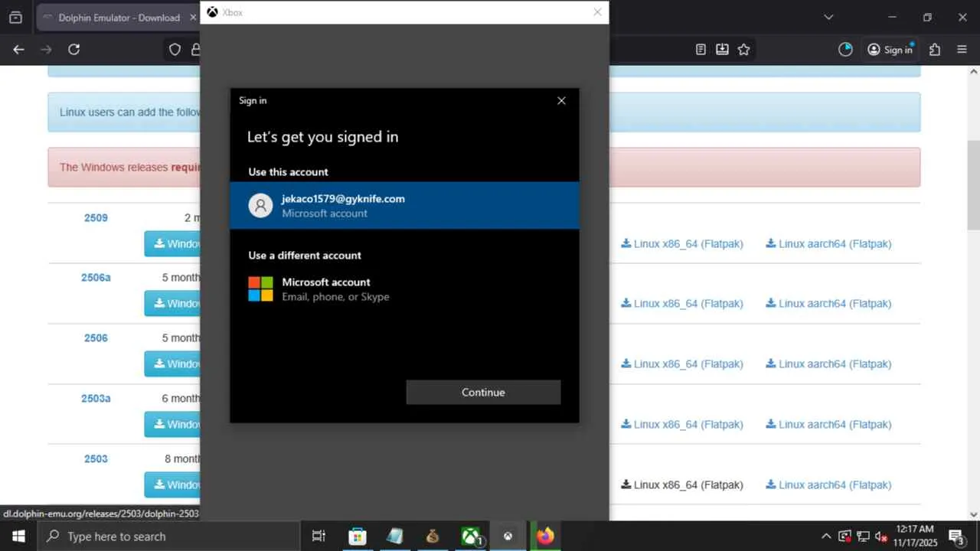Open the 2506a release link
This screenshot has width=980, height=551.
click(96, 277)
